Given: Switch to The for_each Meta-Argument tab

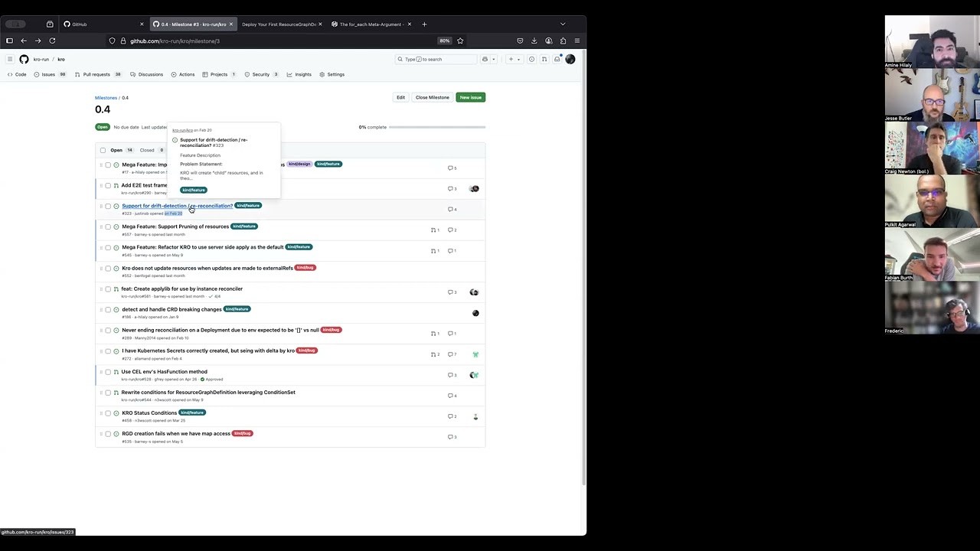Looking at the screenshot, I should (x=371, y=24).
